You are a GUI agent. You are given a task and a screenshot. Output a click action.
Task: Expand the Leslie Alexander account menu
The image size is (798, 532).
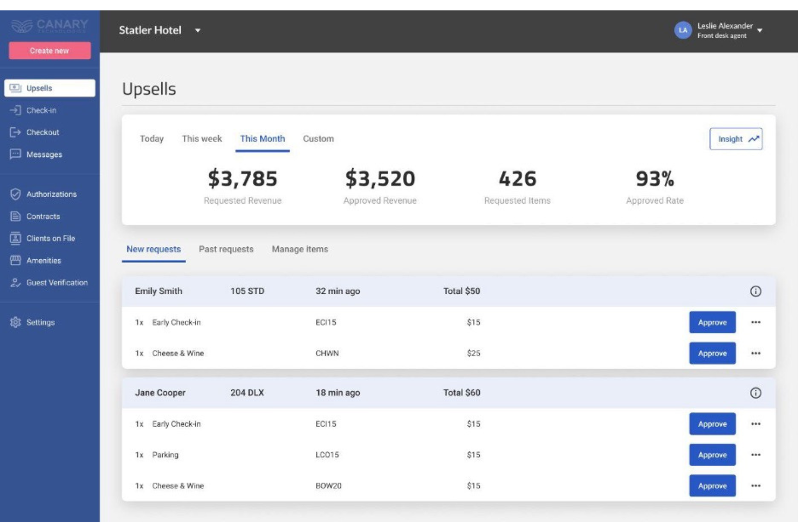[x=760, y=31]
